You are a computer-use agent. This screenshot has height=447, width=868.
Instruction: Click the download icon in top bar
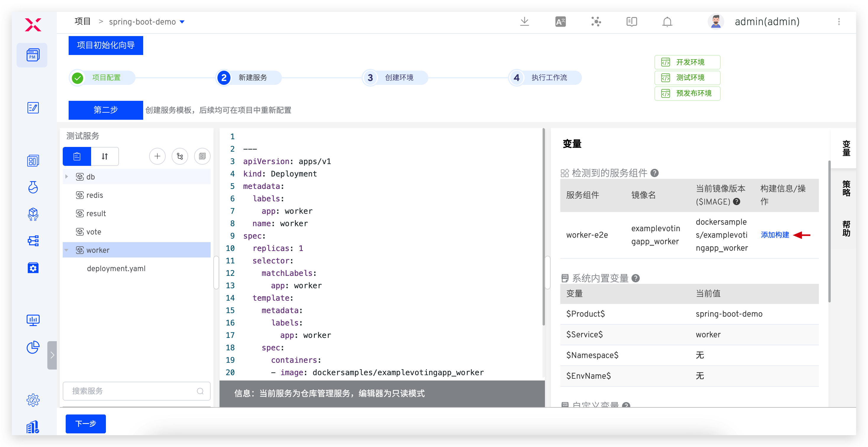point(524,22)
